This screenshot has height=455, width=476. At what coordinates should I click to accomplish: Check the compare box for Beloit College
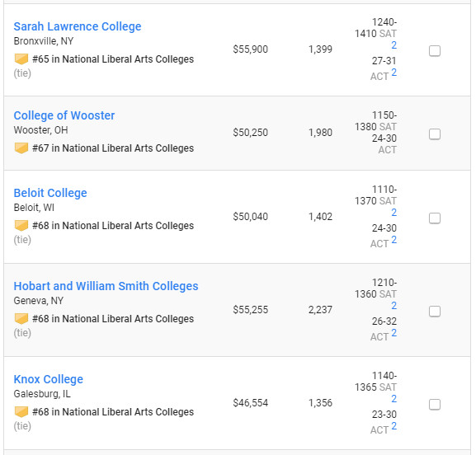click(435, 218)
